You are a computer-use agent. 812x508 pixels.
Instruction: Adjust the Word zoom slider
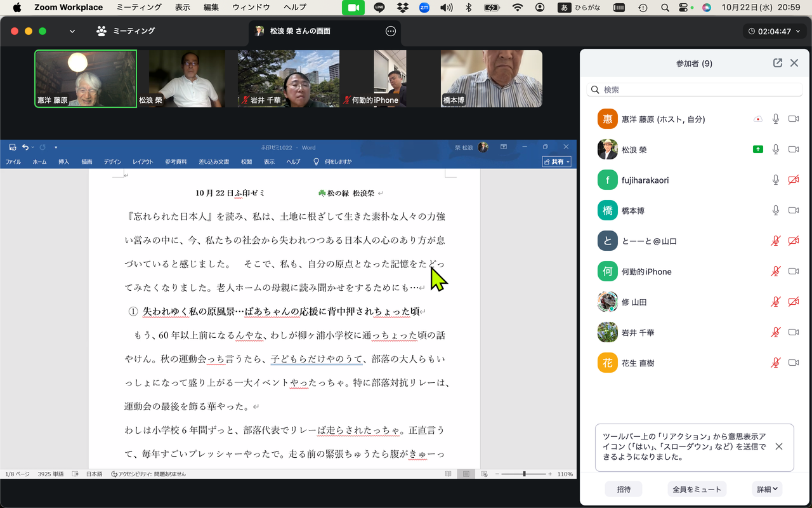524,474
